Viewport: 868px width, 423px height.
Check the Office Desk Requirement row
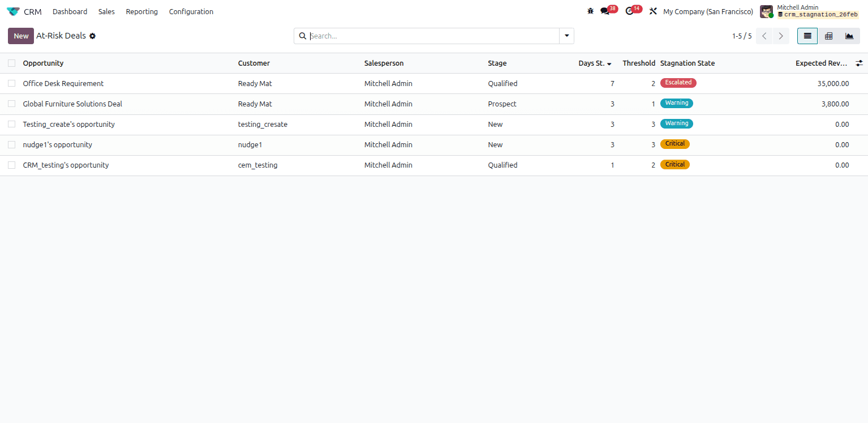click(11, 83)
